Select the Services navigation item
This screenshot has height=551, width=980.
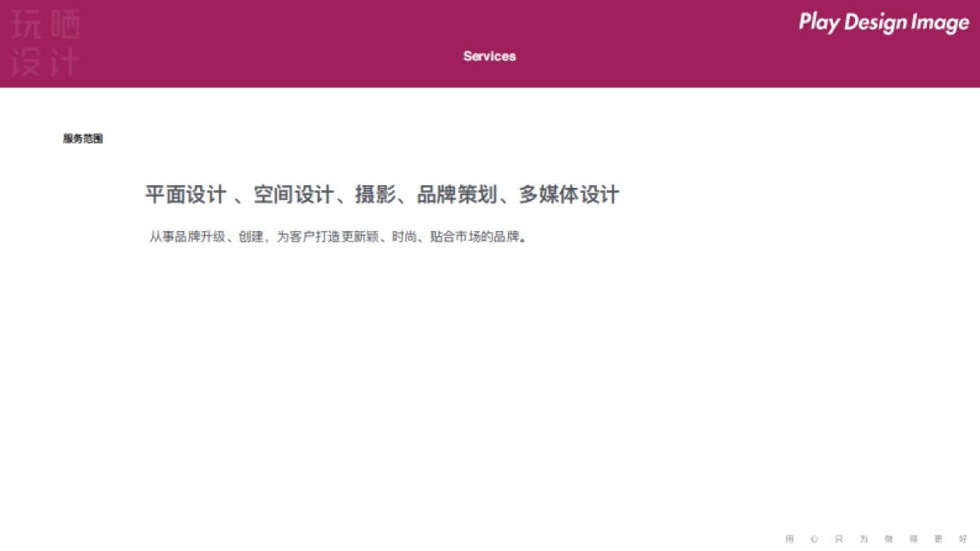click(x=489, y=56)
